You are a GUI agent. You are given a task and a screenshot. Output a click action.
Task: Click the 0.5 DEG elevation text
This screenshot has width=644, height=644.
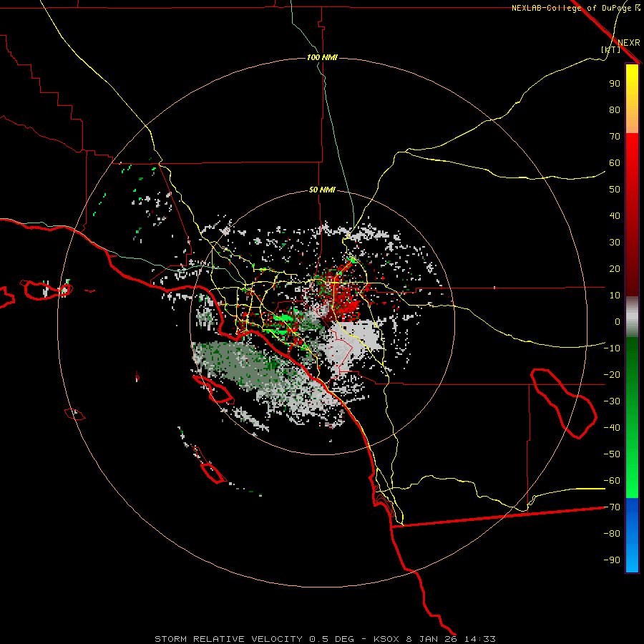(331, 639)
